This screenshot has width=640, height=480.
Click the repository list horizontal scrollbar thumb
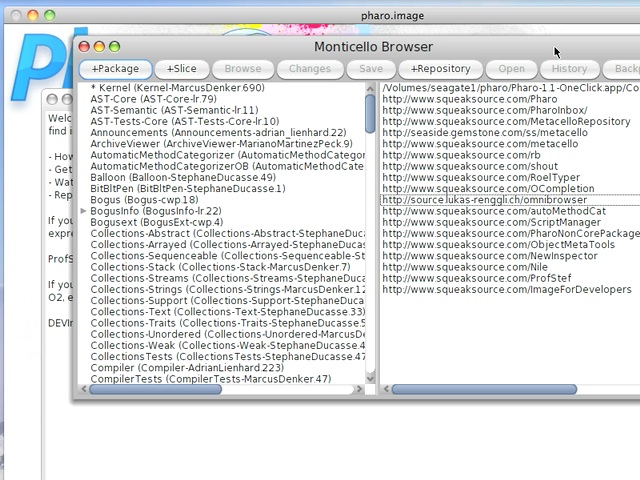tap(484, 389)
